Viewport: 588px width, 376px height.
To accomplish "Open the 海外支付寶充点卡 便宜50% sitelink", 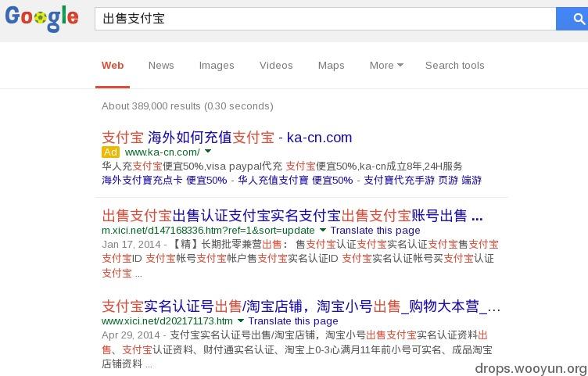I will [164, 181].
